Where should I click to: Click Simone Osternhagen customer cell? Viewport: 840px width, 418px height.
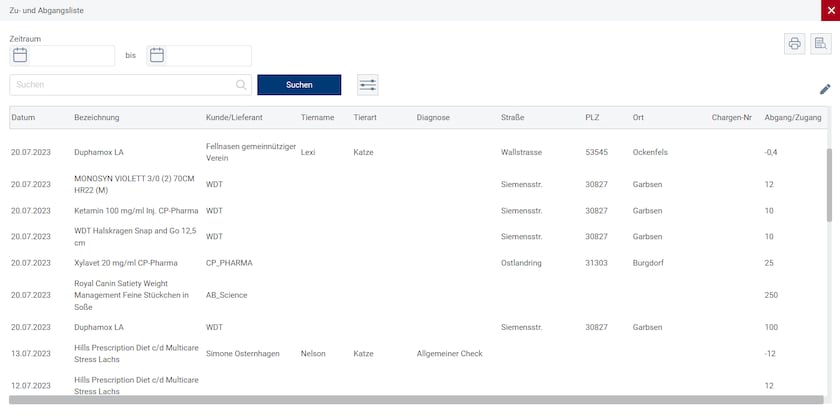pyautogui.click(x=243, y=354)
